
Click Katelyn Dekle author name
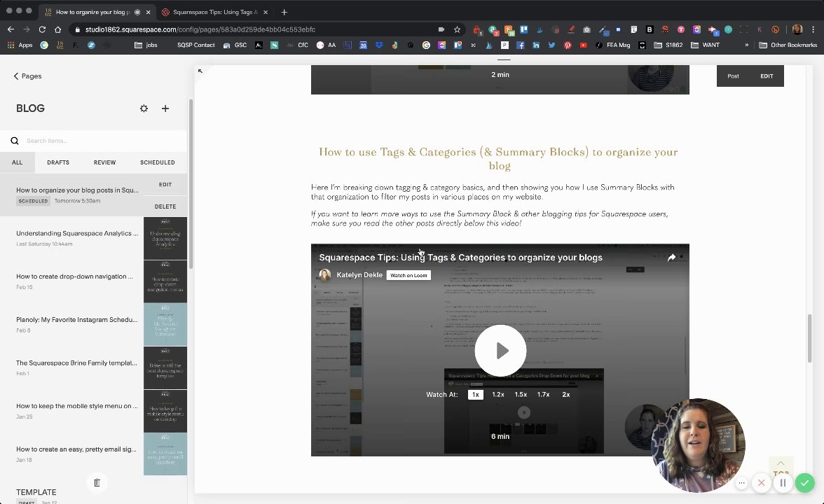tap(359, 275)
